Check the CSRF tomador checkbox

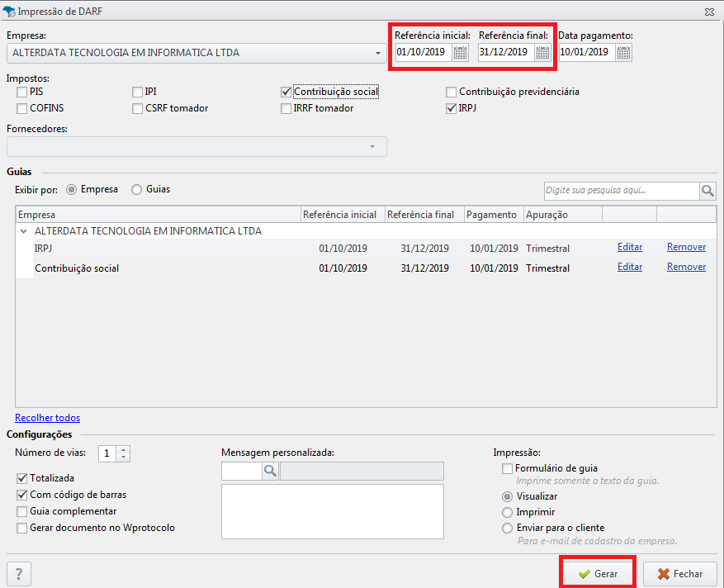(x=137, y=108)
